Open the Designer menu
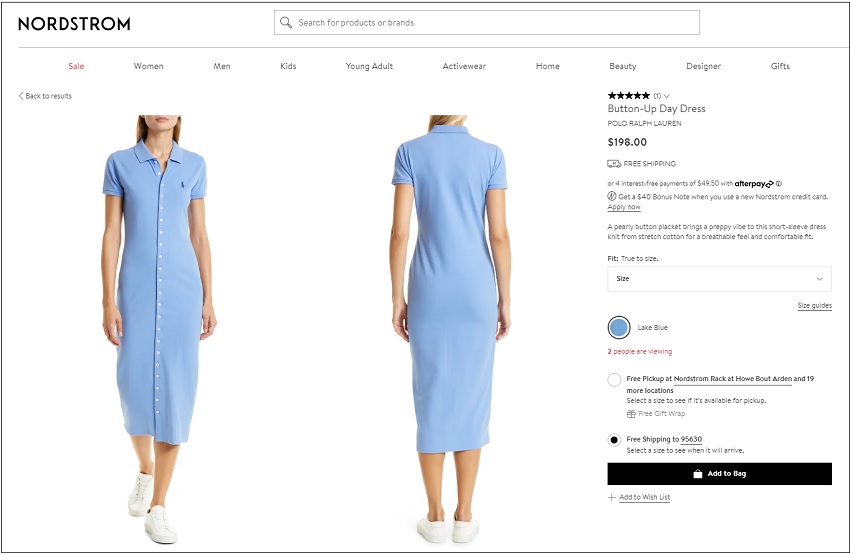850x553 pixels. point(704,66)
